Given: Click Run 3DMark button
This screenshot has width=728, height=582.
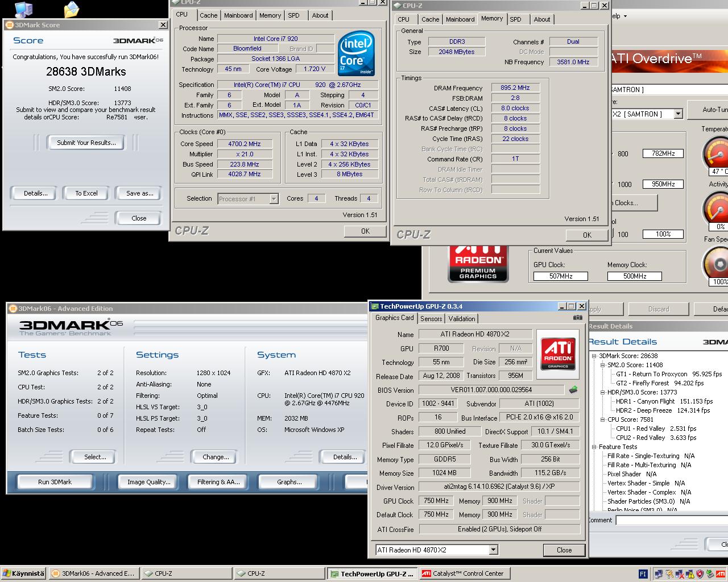Looking at the screenshot, I should point(55,482).
